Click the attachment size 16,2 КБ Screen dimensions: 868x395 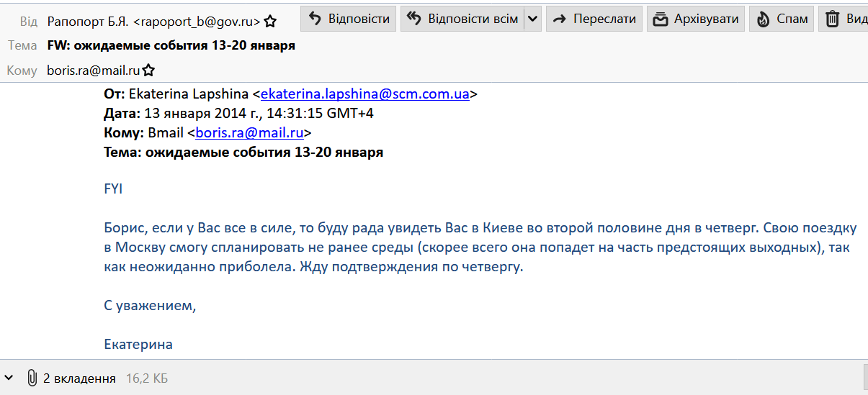pos(147,378)
